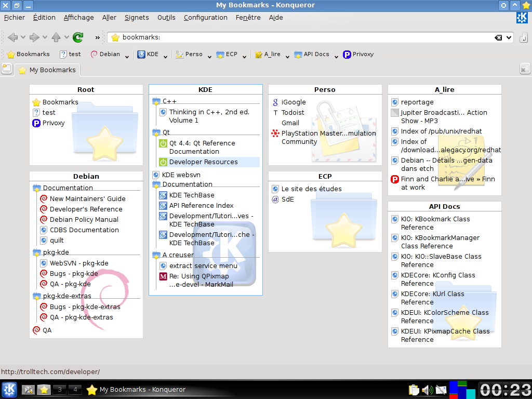This screenshot has height=399, width=532.
Task: Open the reportage bookmark in A_lire
Action: (x=417, y=102)
